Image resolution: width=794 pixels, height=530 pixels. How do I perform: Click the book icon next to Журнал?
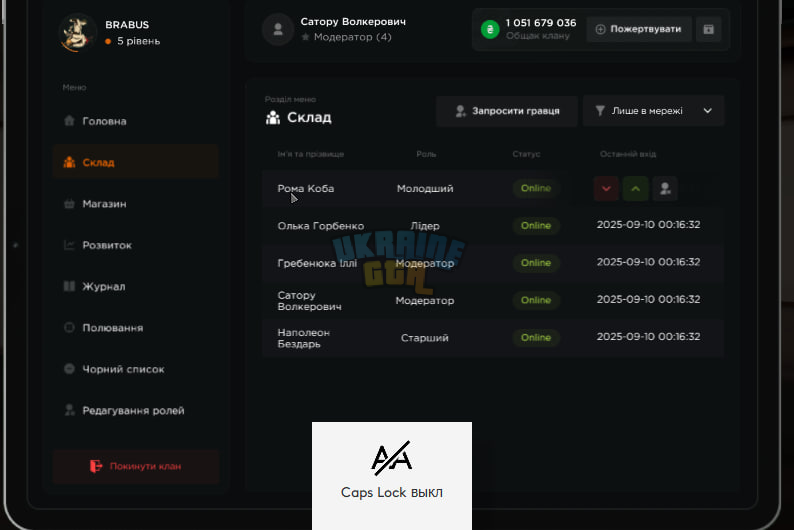(x=69, y=286)
